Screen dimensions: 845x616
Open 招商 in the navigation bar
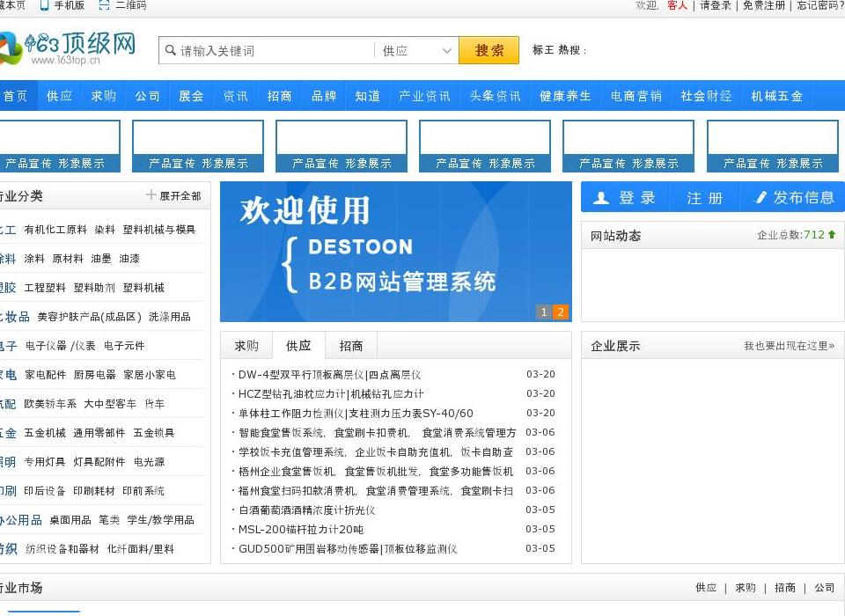280,96
